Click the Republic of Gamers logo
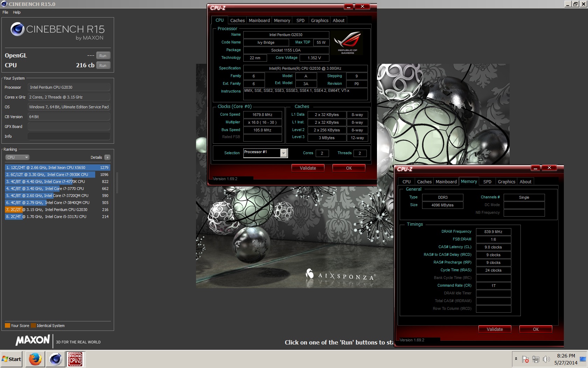Screen dimensions: 588x368 point(347,43)
